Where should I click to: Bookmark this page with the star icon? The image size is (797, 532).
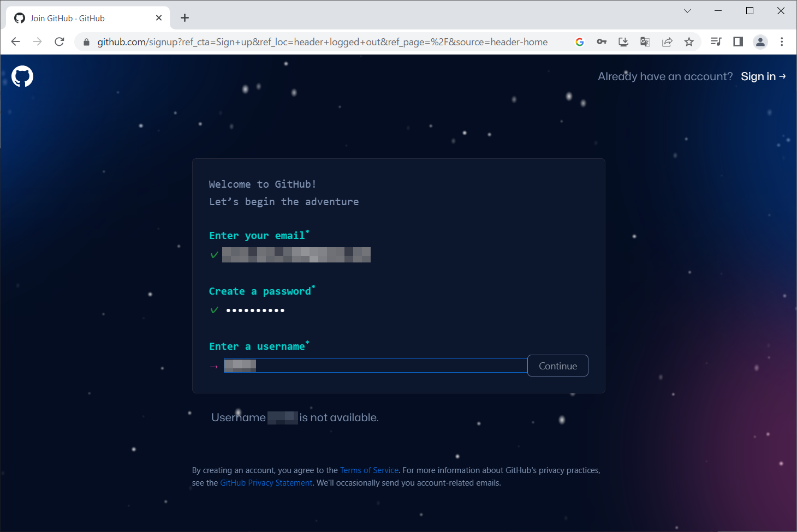689,42
